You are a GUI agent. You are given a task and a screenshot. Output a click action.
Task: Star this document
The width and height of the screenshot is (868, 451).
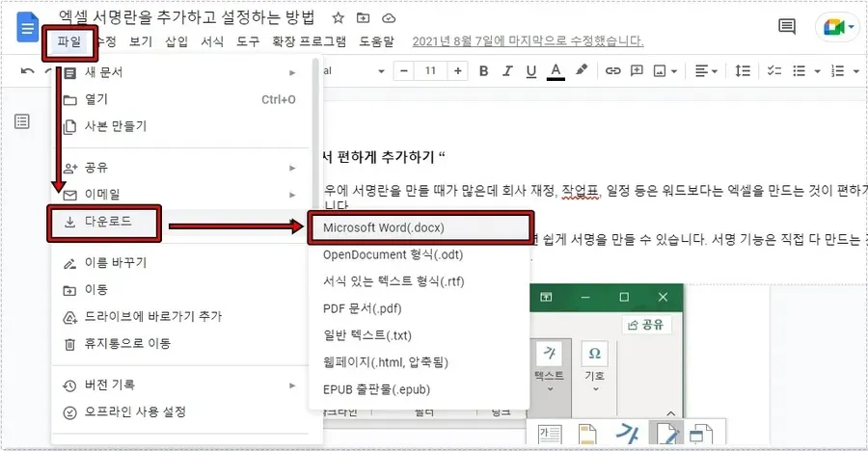pyautogui.click(x=338, y=18)
